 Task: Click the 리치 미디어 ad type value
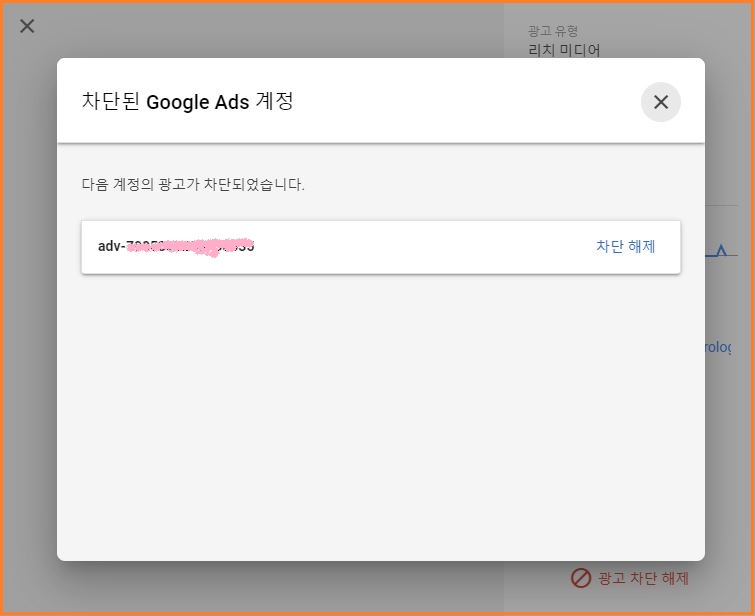(x=564, y=50)
